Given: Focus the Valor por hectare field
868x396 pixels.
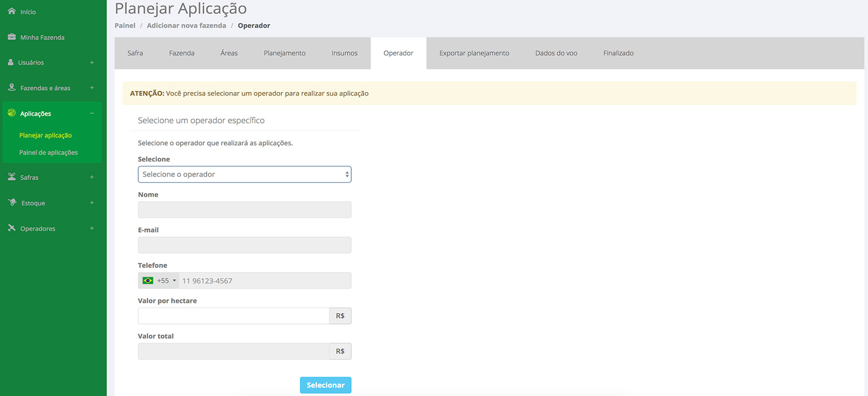Looking at the screenshot, I should [x=233, y=316].
